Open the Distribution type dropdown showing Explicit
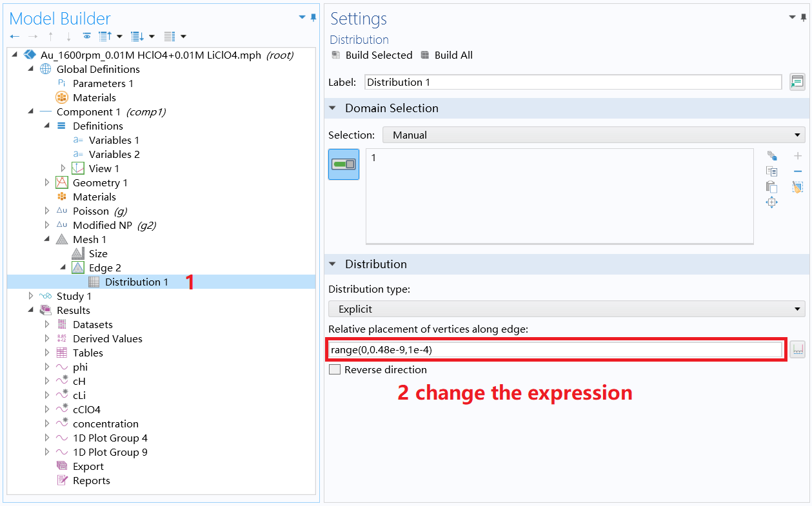The image size is (812, 506). (x=798, y=309)
